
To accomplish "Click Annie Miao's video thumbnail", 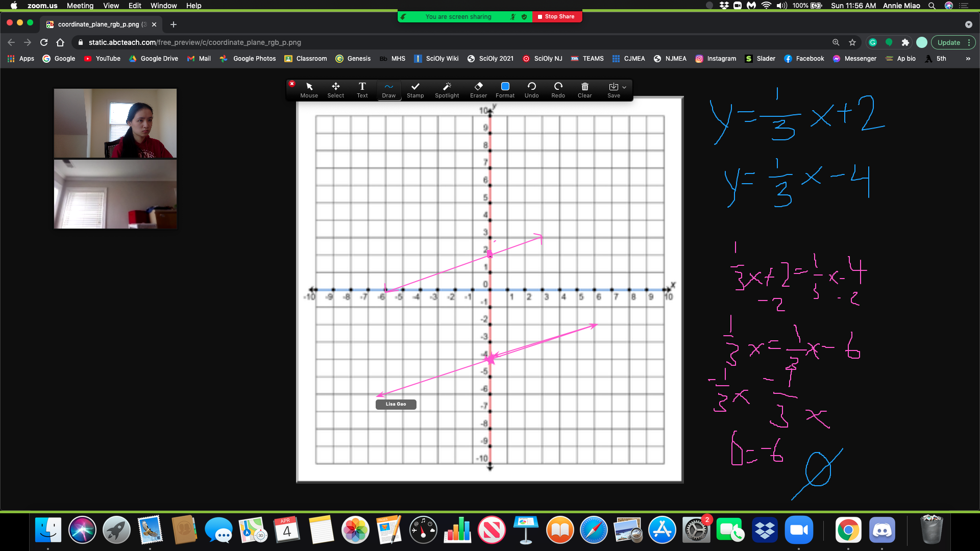I will click(115, 123).
